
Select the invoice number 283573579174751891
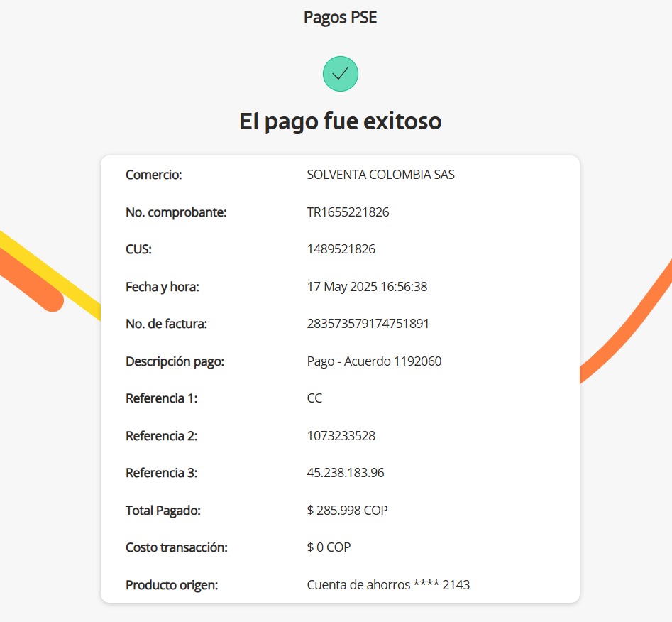coord(368,324)
